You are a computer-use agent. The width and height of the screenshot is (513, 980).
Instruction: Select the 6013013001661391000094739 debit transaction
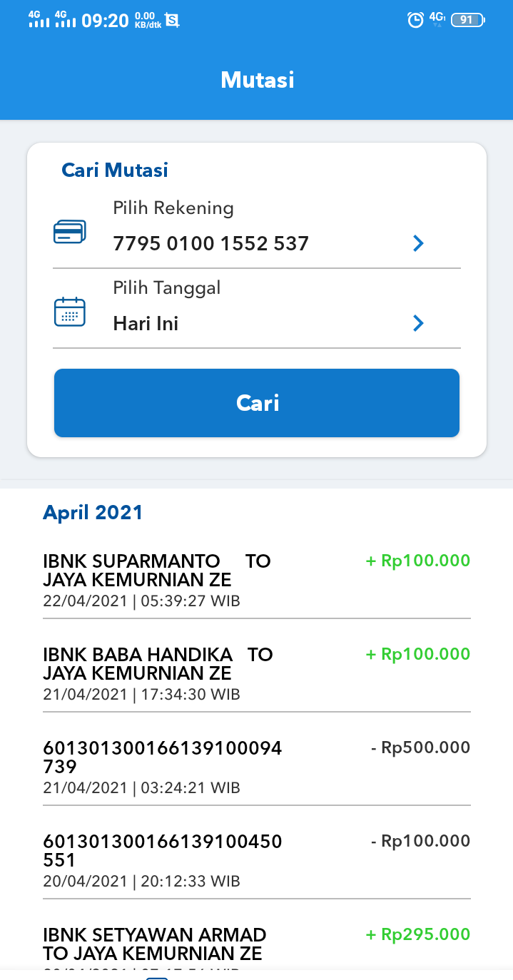(x=163, y=766)
